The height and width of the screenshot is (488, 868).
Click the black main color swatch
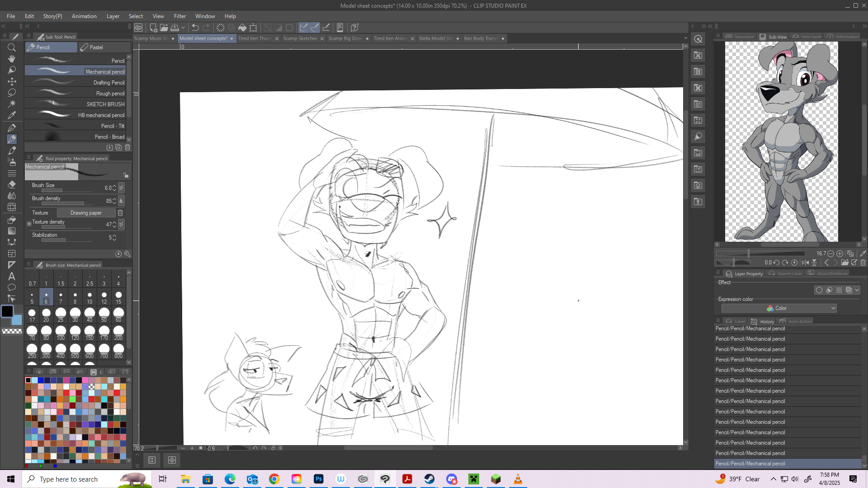(x=7, y=311)
